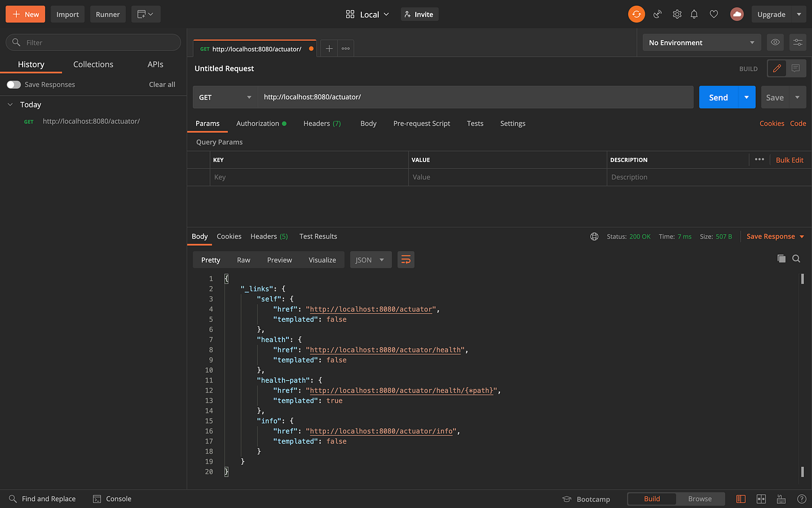The height and width of the screenshot is (508, 812).
Task: Click Send to execute the request
Action: click(x=718, y=97)
